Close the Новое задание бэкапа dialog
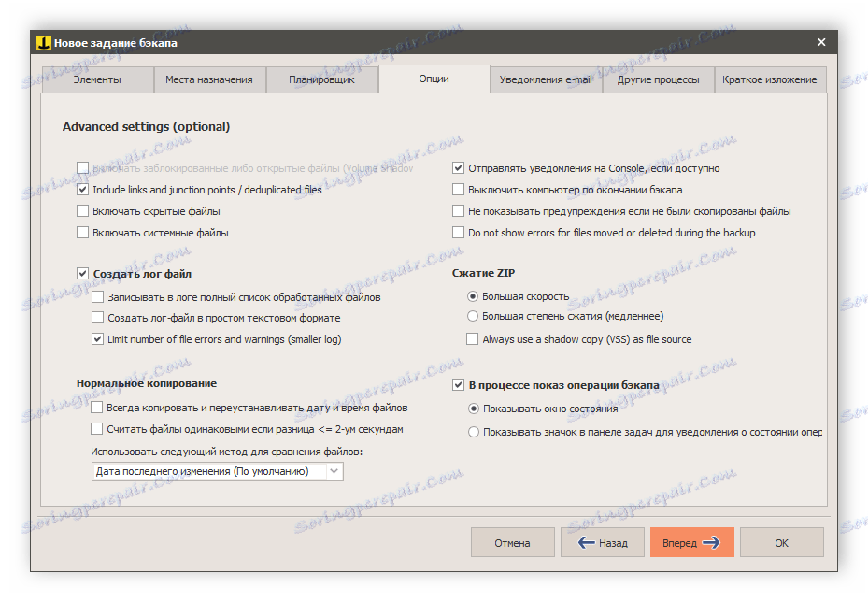Image resolution: width=868 pixels, height=602 pixels. [821, 42]
